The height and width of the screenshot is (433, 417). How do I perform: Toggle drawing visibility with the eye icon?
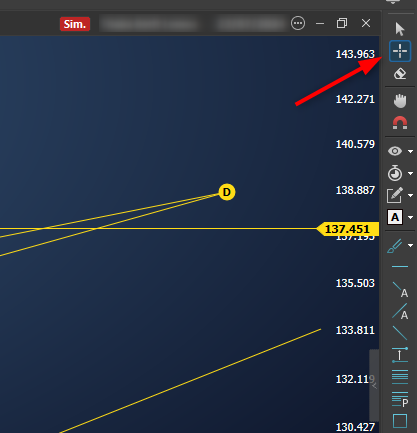[x=395, y=151]
